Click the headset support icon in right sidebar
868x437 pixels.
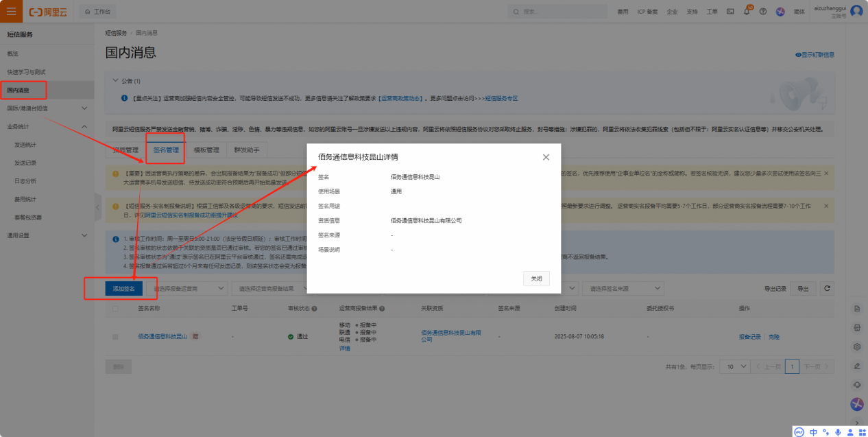tap(856, 384)
